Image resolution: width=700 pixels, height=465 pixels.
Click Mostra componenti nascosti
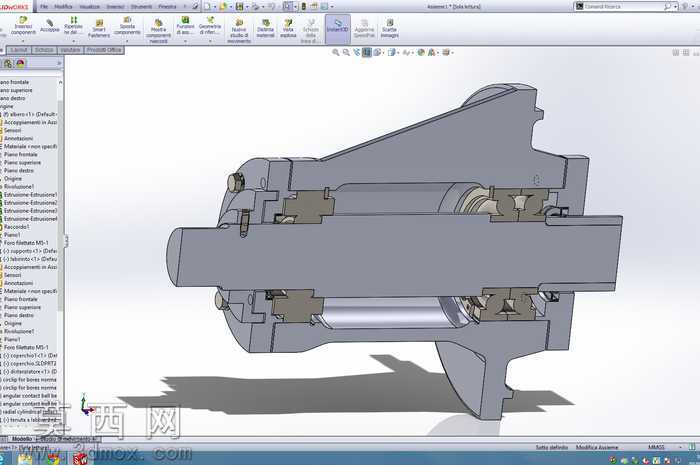(158, 31)
